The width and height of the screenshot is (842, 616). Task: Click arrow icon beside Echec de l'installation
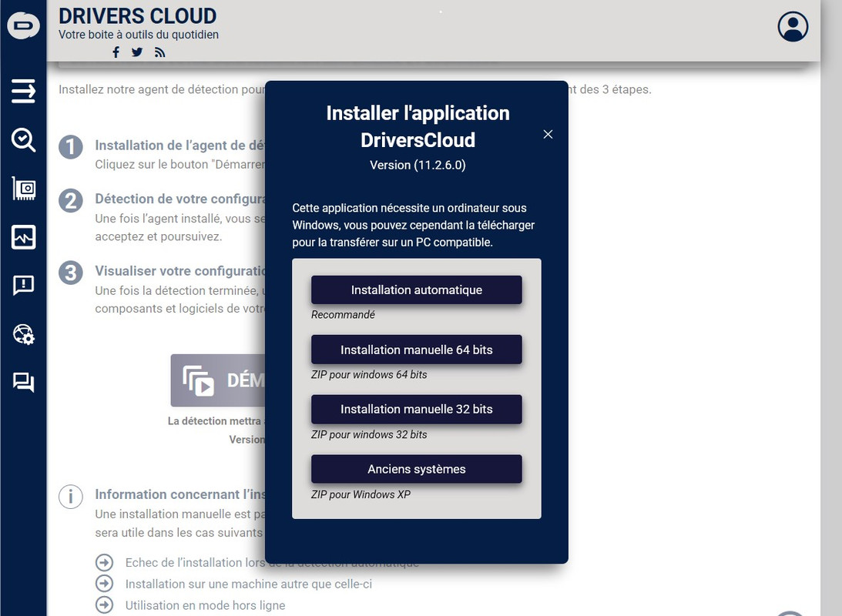tap(104, 562)
